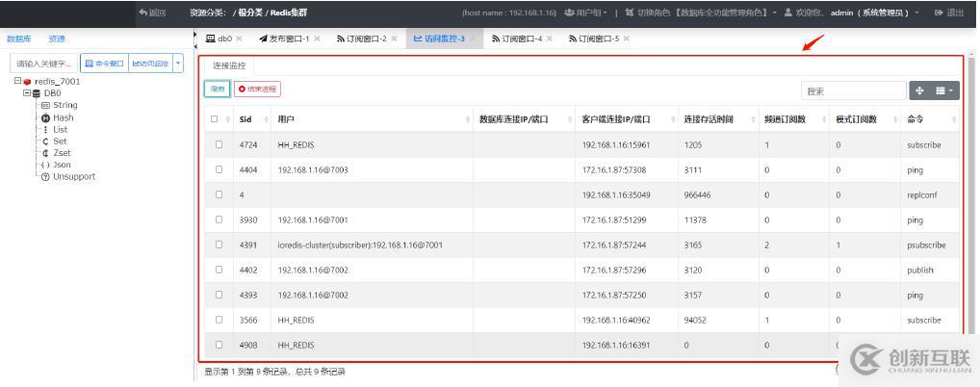Viewport: 980px width, 387px height.
Task: Open the connection monitor sub-tab
Action: pyautogui.click(x=229, y=65)
